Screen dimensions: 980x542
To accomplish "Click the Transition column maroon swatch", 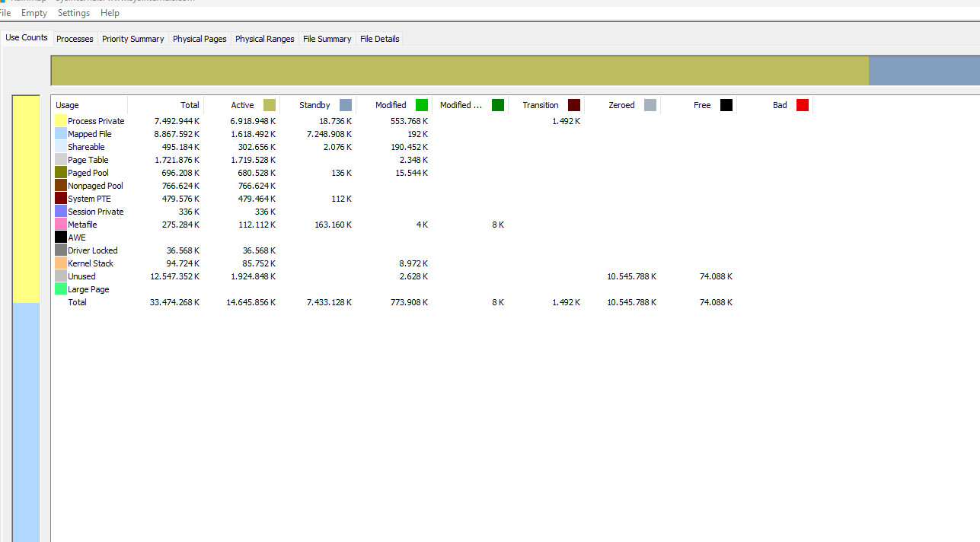I will coord(574,105).
